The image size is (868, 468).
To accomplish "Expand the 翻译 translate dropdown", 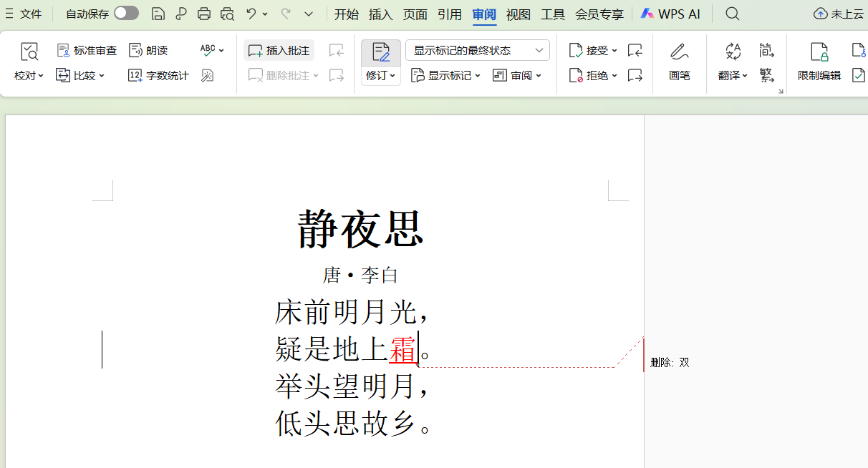I will [x=745, y=76].
